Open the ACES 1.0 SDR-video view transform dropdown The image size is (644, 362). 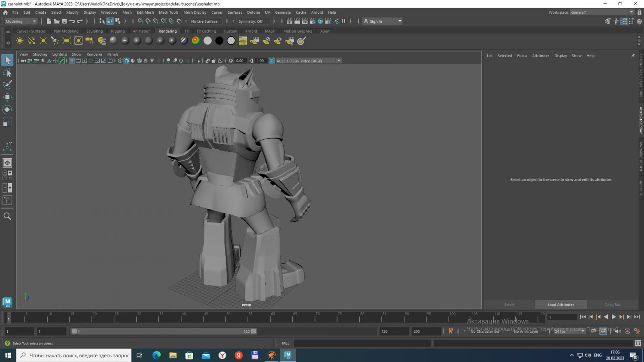[339, 60]
